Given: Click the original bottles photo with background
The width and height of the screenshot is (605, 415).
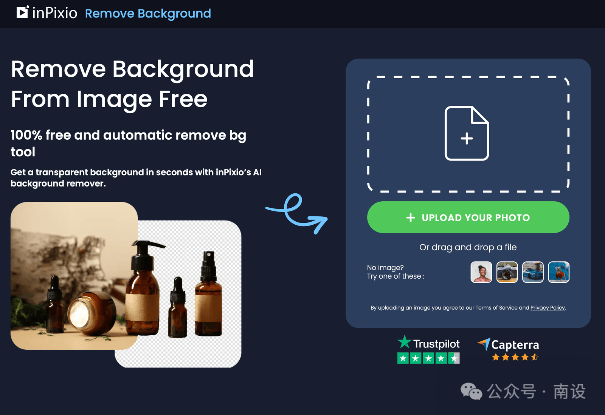Looking at the screenshot, I should point(74,276).
